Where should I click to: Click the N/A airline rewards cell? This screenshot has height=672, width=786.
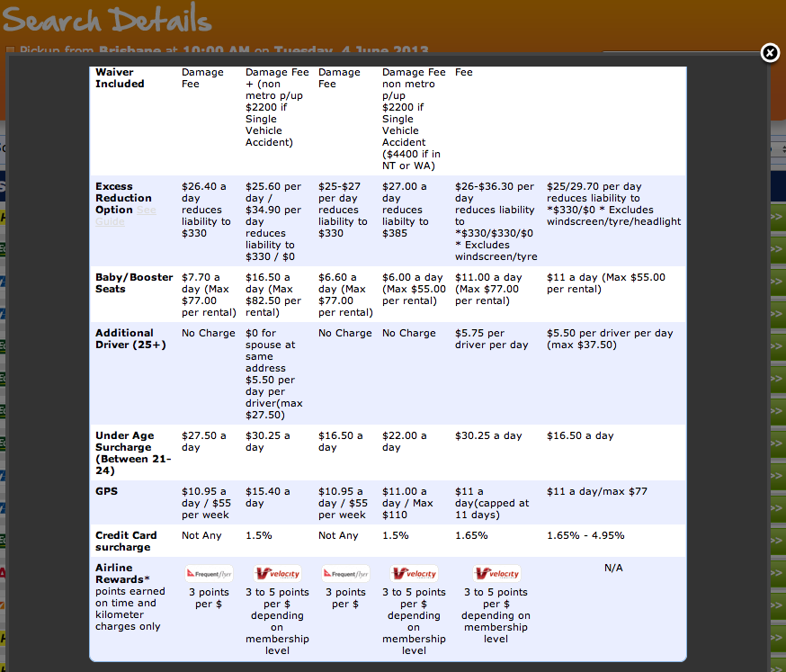[613, 568]
